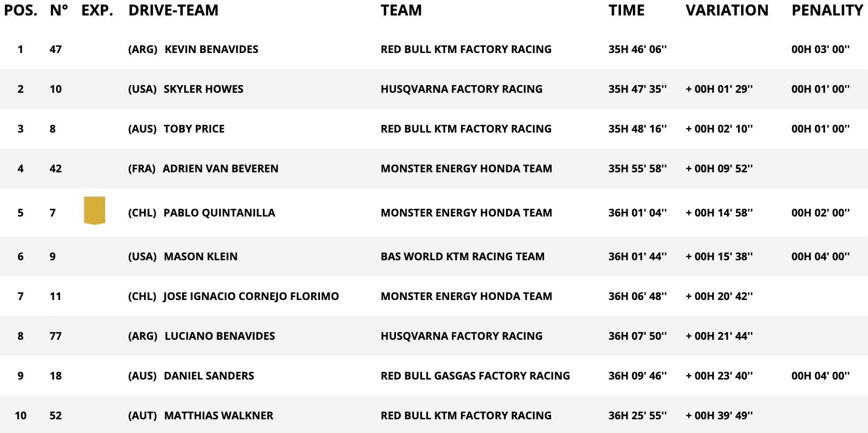Select Mason Klein's row name
Screen dimensions: 868x433
(x=201, y=256)
